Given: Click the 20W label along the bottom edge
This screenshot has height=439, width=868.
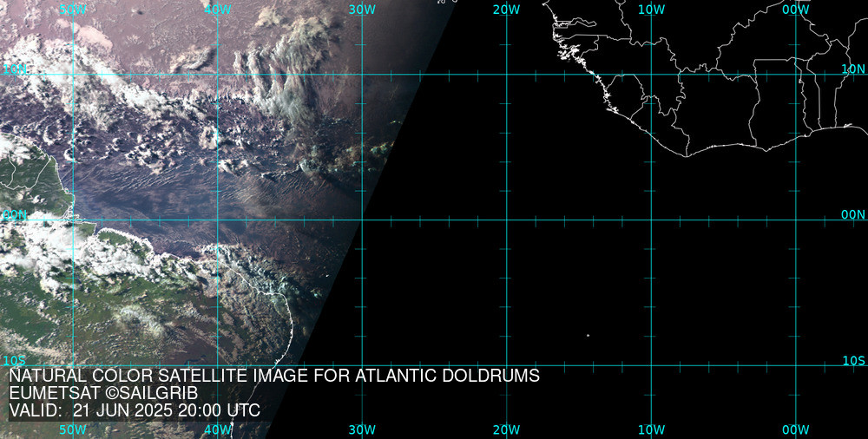Looking at the screenshot, I should click(507, 429).
